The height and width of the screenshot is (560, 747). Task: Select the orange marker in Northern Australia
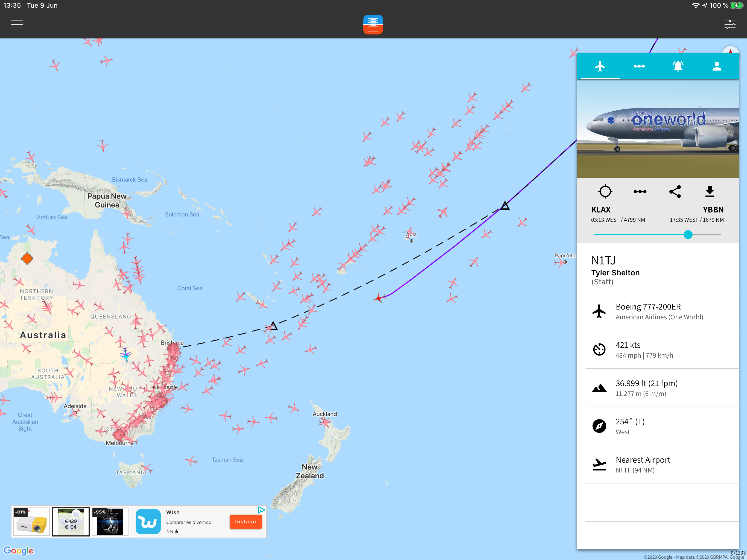27,259
